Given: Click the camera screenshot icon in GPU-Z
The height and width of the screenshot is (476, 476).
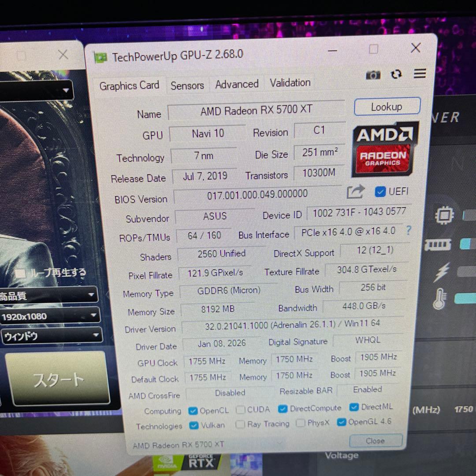Looking at the screenshot, I should click(373, 75).
